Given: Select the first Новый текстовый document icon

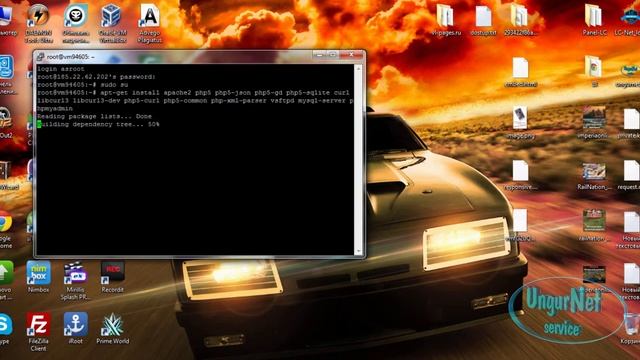Looking at the screenshot, I should click(x=631, y=222).
